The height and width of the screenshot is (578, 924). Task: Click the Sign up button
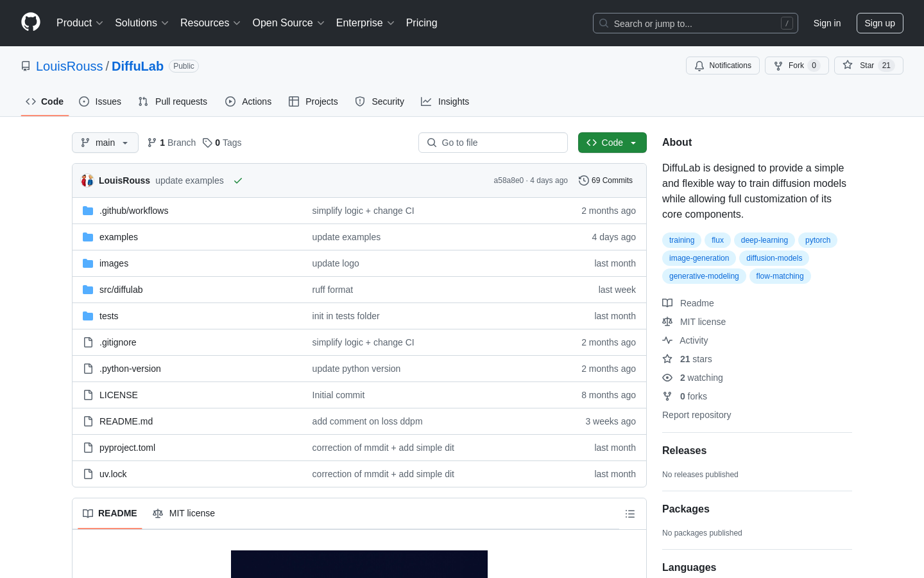tap(880, 23)
